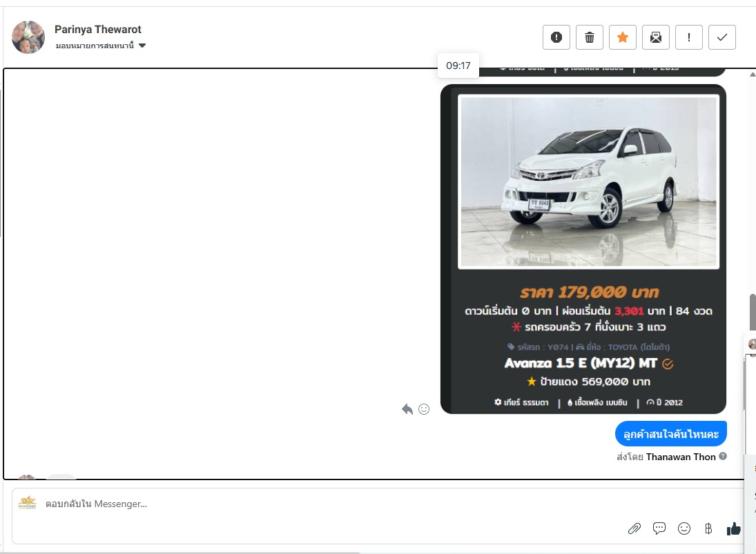Open the white Avanza car photo
Image resolution: width=756 pixels, height=554 pixels.
(588, 181)
